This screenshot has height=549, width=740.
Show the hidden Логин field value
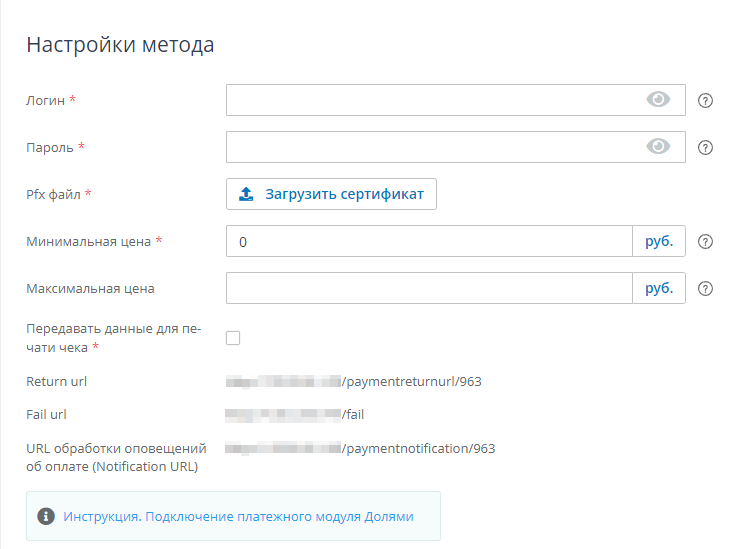(658, 100)
